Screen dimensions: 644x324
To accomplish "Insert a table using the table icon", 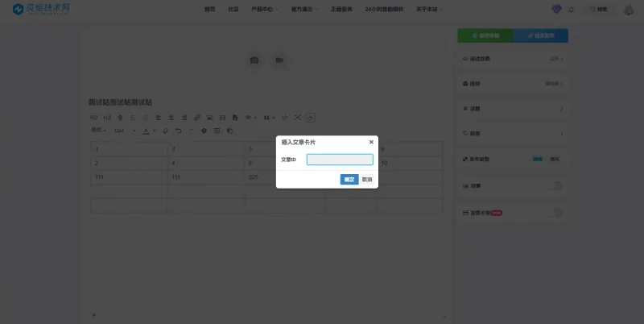I will (x=217, y=131).
